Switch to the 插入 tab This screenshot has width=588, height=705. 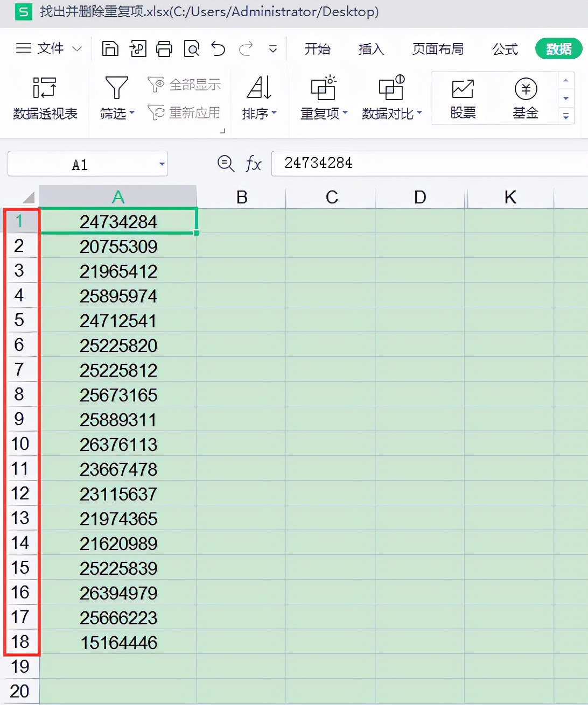371,49
